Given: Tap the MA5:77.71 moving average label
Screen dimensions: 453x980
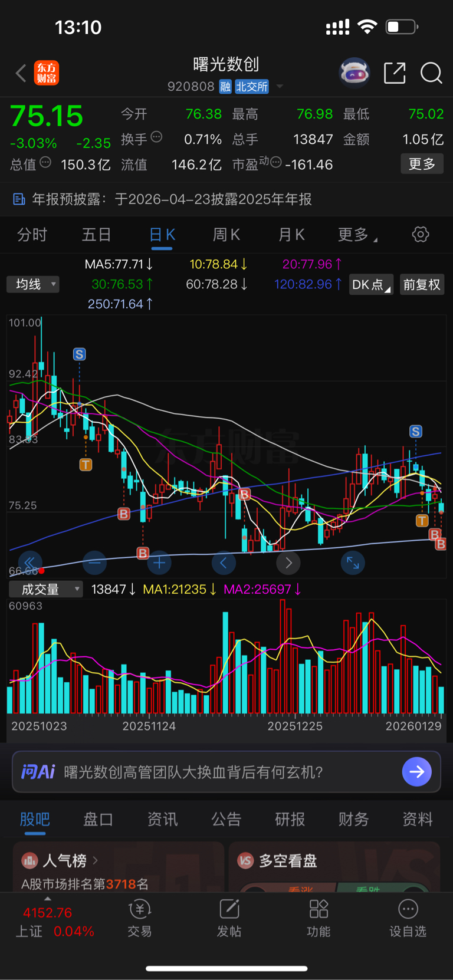Looking at the screenshot, I should [x=119, y=264].
